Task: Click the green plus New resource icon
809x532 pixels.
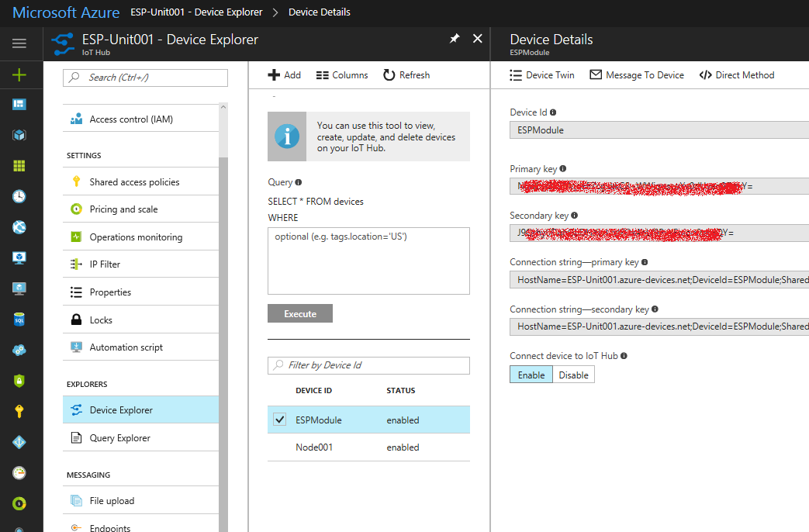Action: pos(19,74)
